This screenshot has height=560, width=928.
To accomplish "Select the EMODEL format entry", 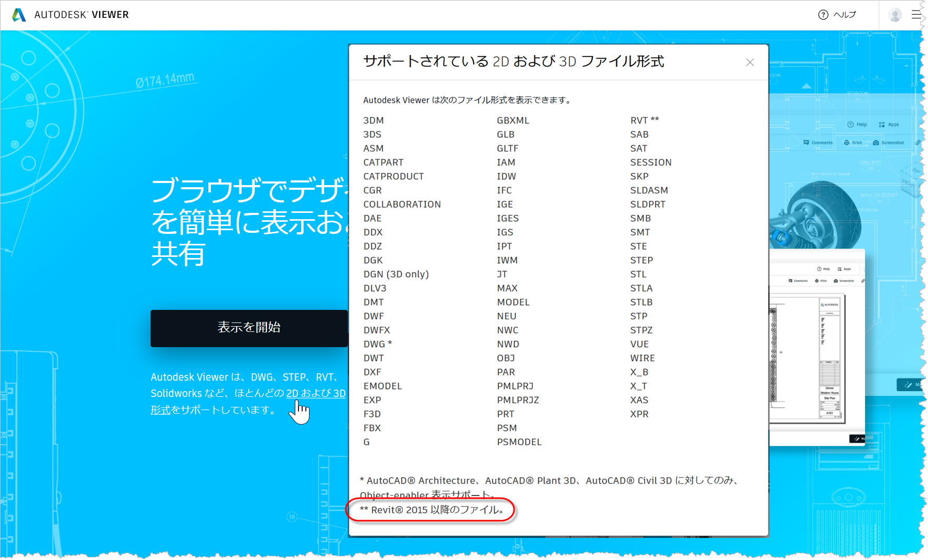I will coord(382,386).
